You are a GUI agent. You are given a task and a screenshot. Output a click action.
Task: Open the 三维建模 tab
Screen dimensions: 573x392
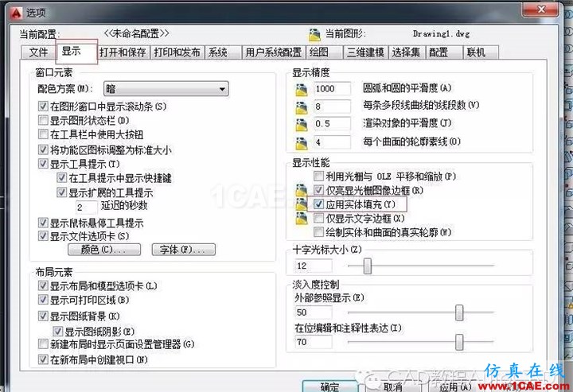coord(365,52)
